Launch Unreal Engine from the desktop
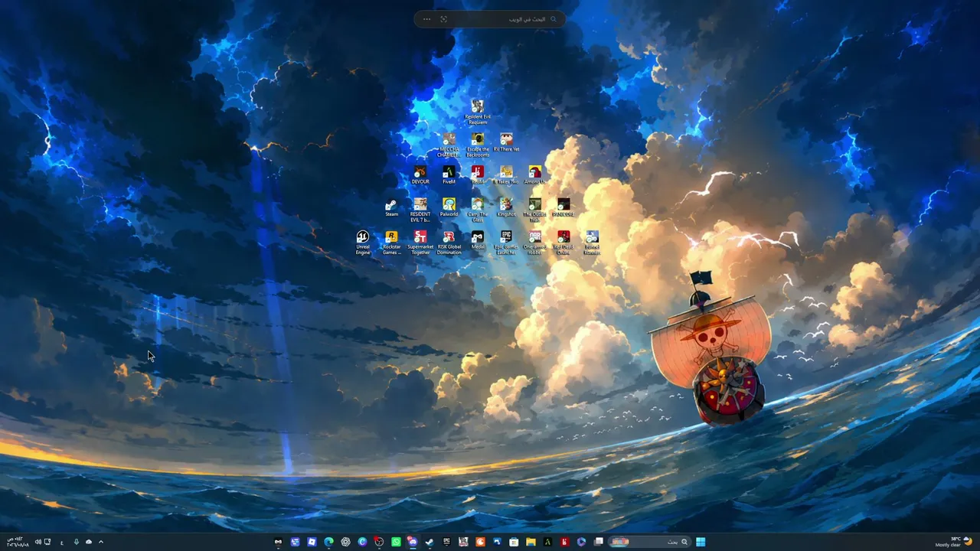 tap(363, 243)
